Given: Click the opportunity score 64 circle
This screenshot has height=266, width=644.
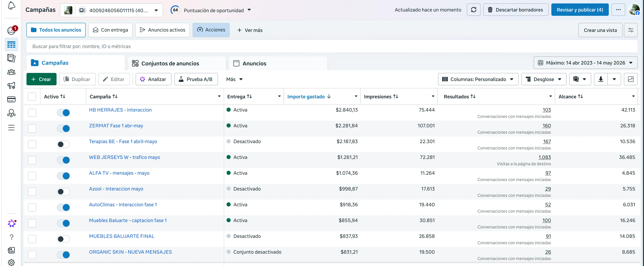Looking at the screenshot, I should click(x=175, y=10).
